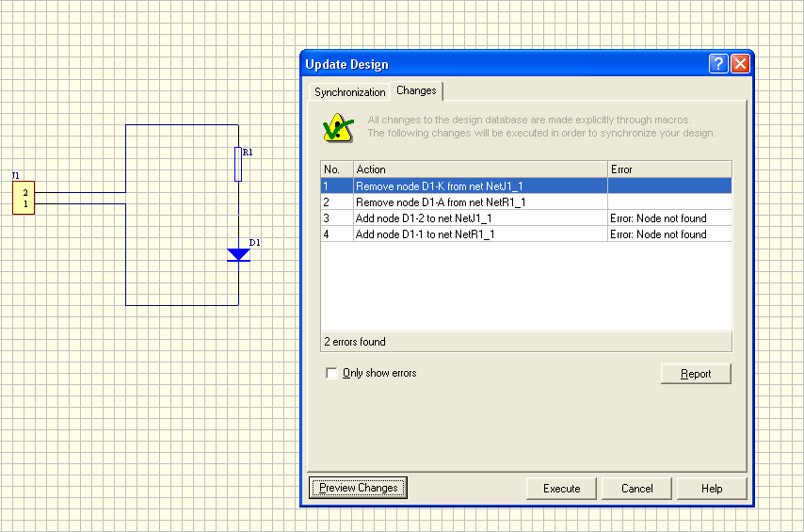Click the Execute button
This screenshot has height=532, width=804.
561,489
